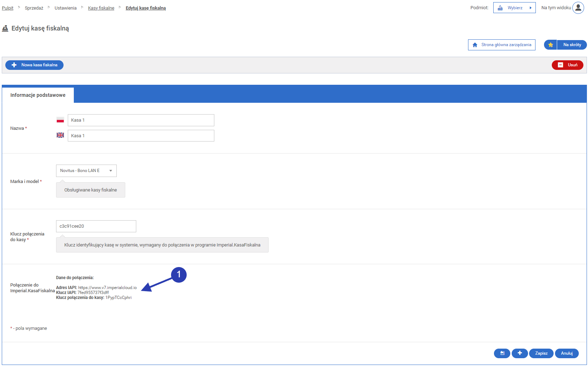
Task: Click the Na skróty button
Action: pyautogui.click(x=572, y=45)
